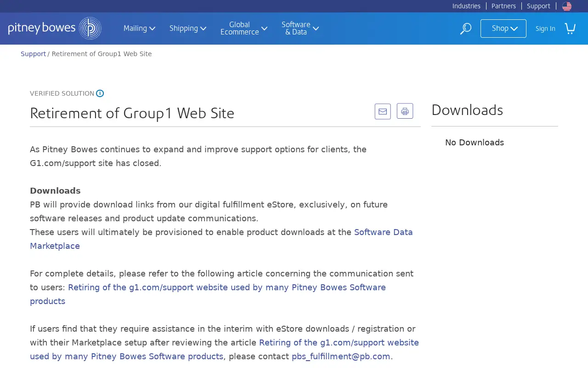Open the search magnifier icon
Screen dimensions: 588x368
[x=465, y=29]
